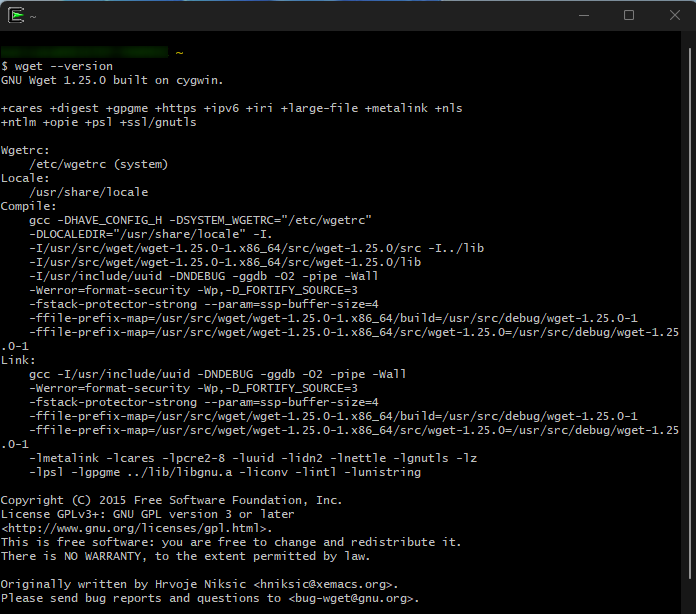The height and width of the screenshot is (614, 696).
Task: Click the '+cares +digest +gpgme' features line
Action: pyautogui.click(x=231, y=108)
